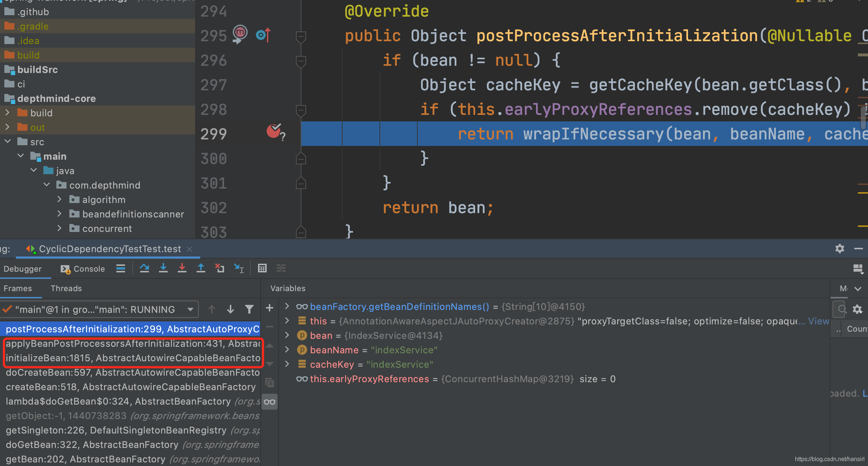Collapse com.depthmind package

pyautogui.click(x=47, y=185)
